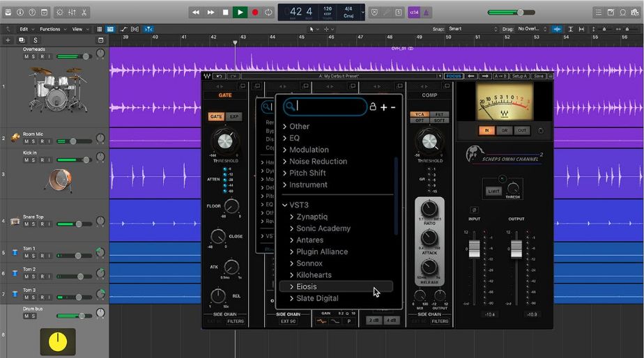Select Eiosis in the VST3 list
This screenshot has height=358, width=644.
tap(336, 286)
